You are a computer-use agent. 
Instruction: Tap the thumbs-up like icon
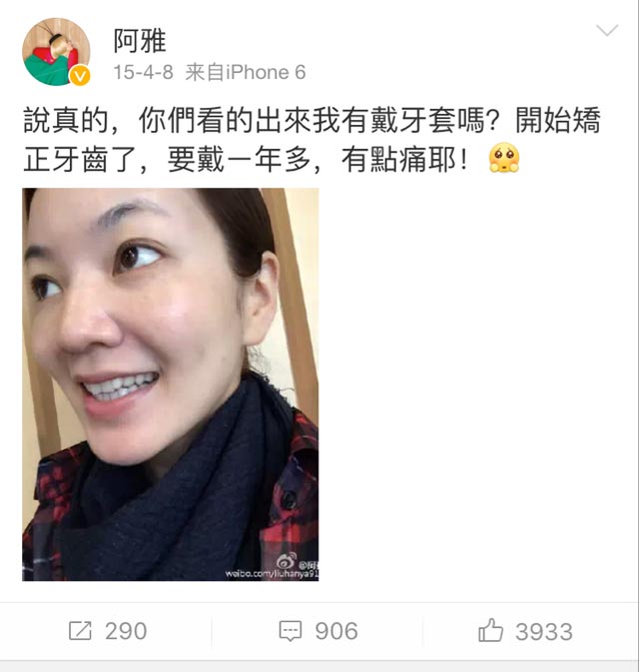pos(490,630)
